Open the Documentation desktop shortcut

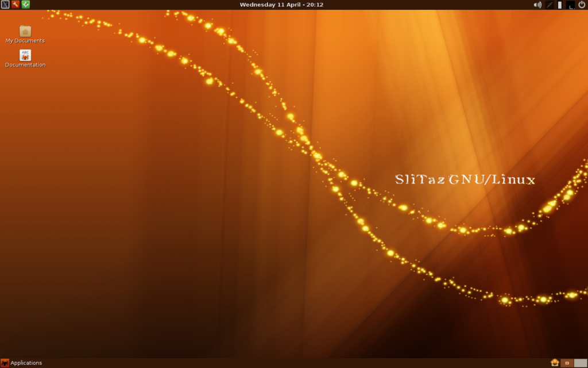tap(25, 55)
